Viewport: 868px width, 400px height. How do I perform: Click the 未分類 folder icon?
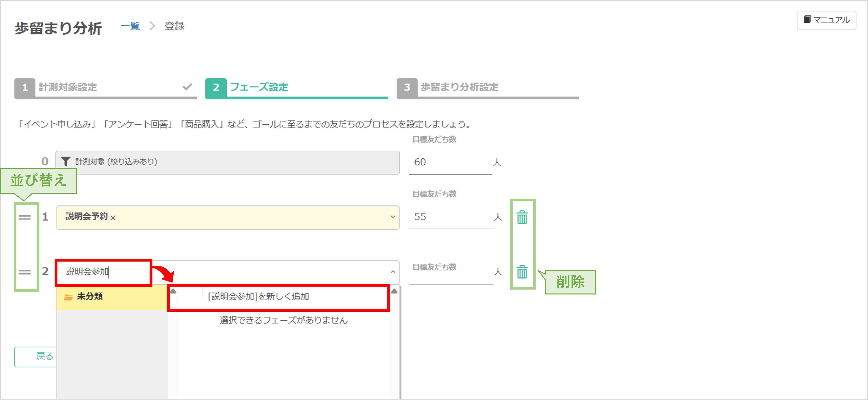[x=68, y=297]
